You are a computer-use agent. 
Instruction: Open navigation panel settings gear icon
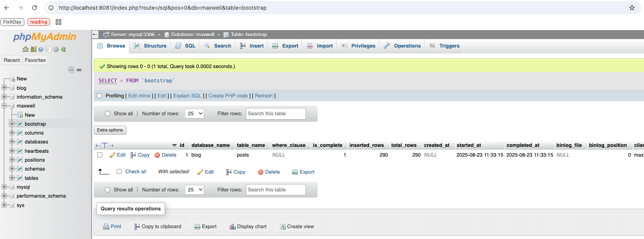point(56,49)
